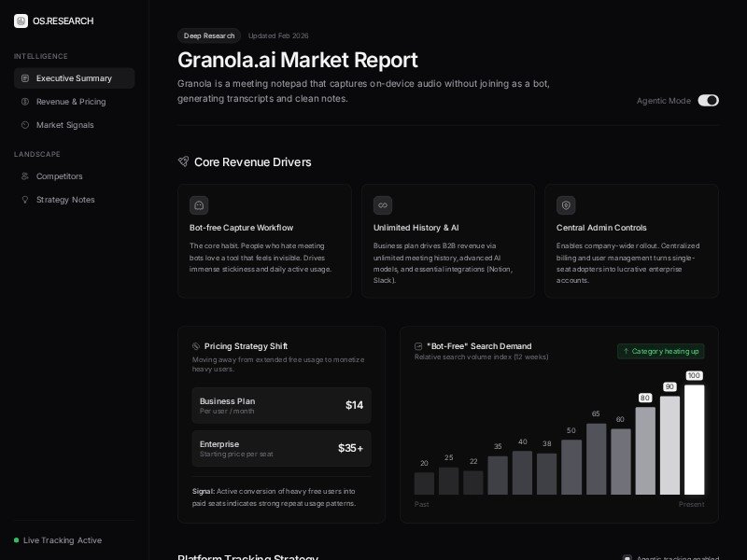Click the ghost icon on Bot-free Capture card
The image size is (747, 560).
[198, 205]
